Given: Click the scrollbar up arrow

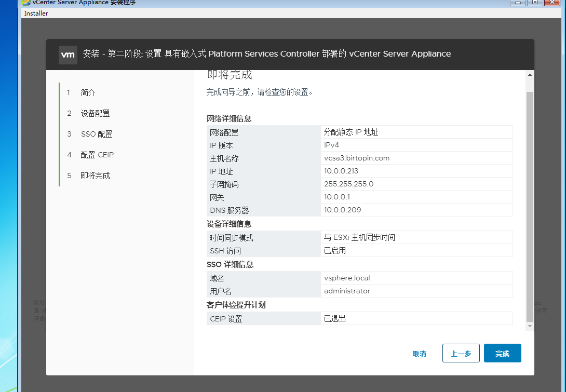Looking at the screenshot, I should pyautogui.click(x=530, y=75).
